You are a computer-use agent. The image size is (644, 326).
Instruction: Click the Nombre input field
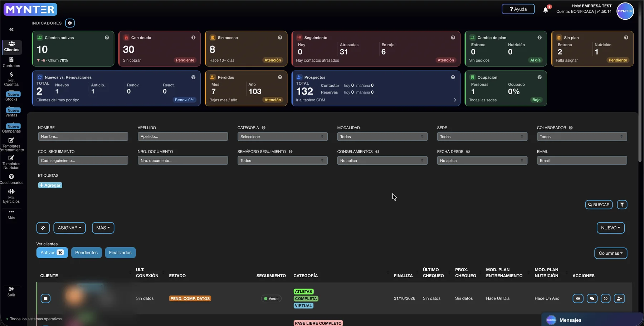click(x=83, y=136)
